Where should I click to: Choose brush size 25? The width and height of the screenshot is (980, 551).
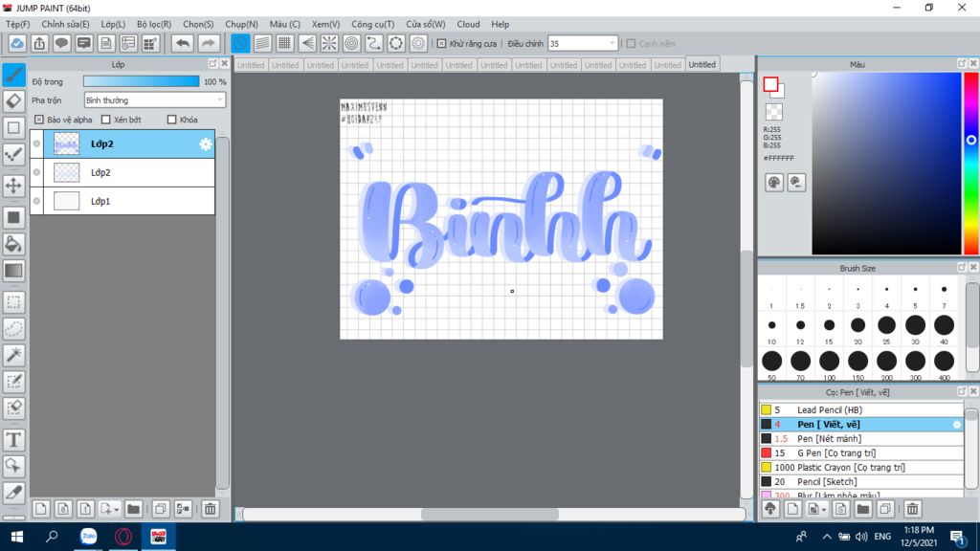(886, 325)
